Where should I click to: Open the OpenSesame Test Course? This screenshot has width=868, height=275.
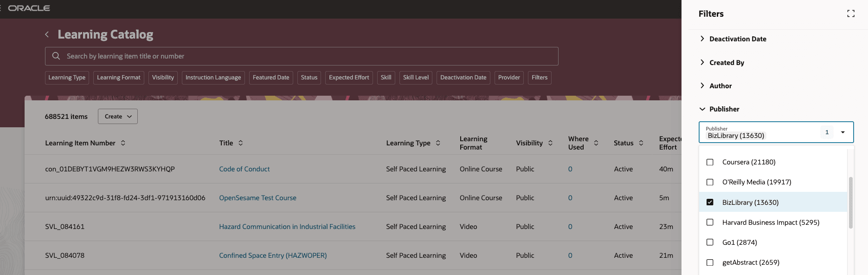click(x=257, y=197)
